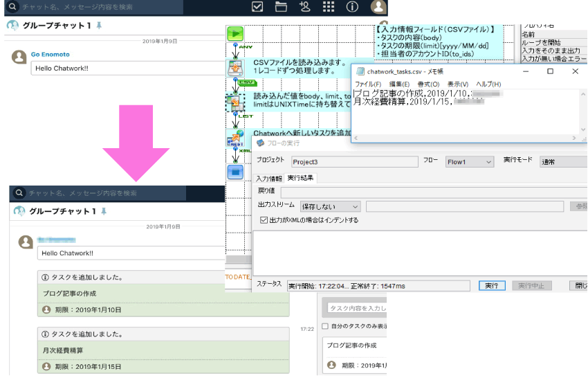Click the フローの実行 dialog title icon
Viewport: 588px width, 378px height.
click(x=260, y=143)
